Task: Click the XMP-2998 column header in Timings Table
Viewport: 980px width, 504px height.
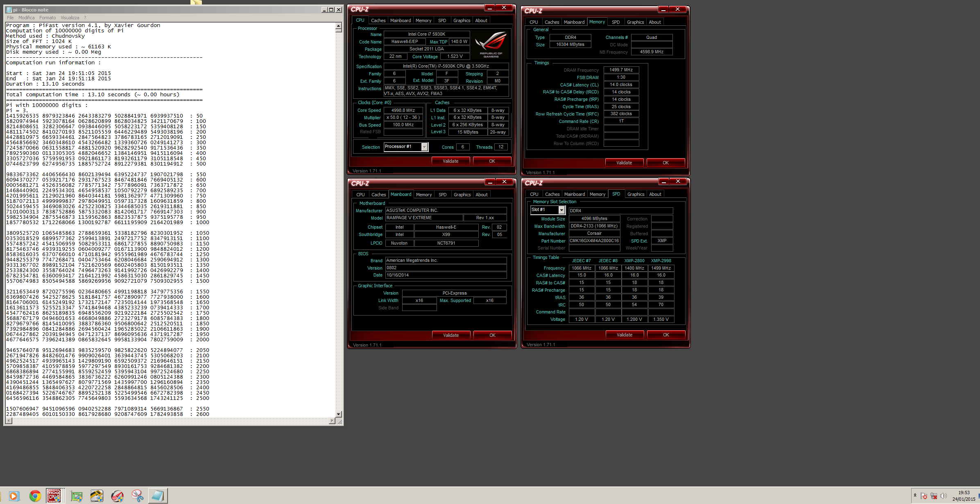Action: [661, 261]
